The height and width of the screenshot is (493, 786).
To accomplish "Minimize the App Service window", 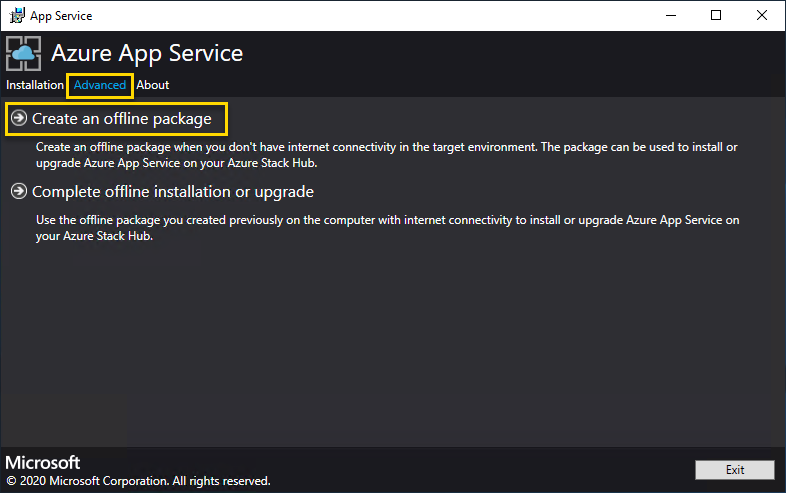I will coord(668,16).
